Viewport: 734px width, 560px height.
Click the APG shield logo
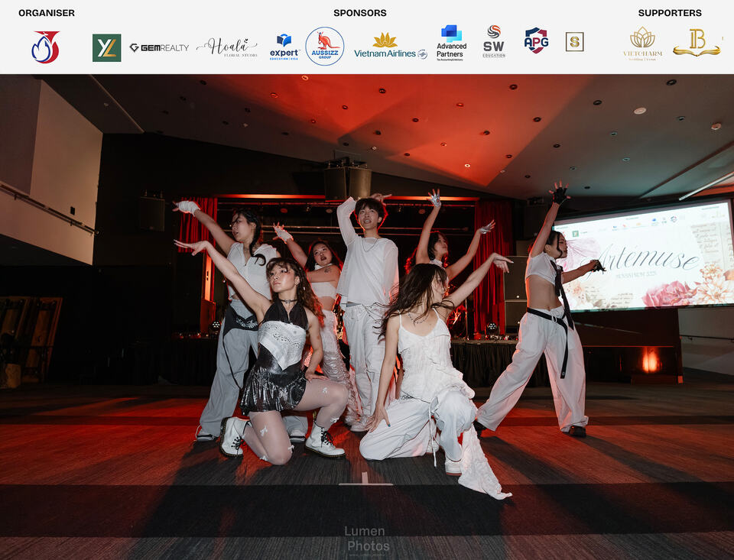(536, 40)
